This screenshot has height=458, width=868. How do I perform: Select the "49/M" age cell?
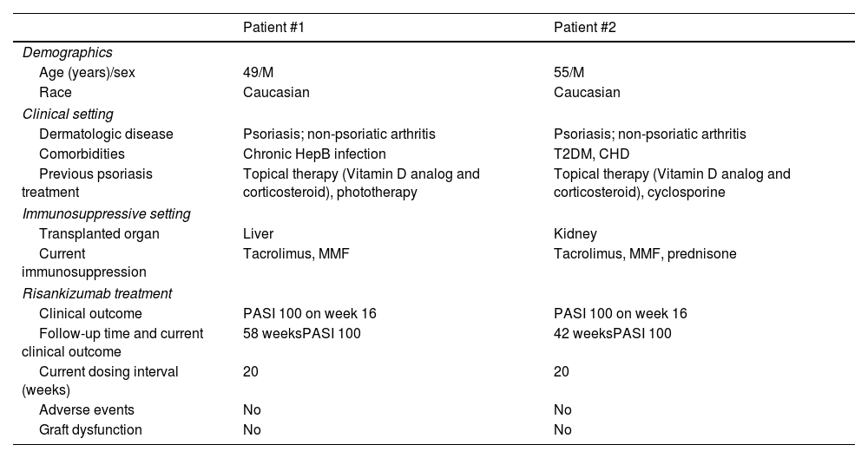(x=258, y=73)
